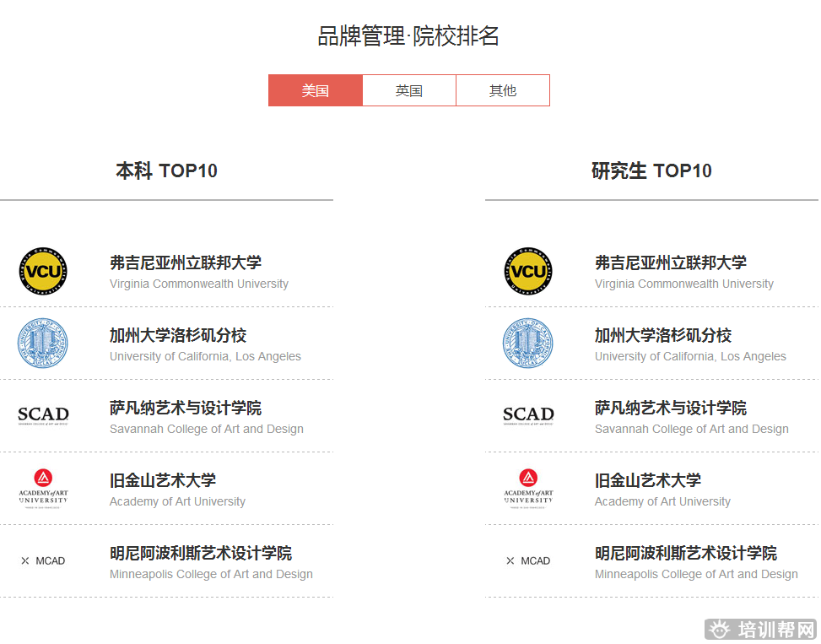The image size is (821, 644).
Task: Click the 研究生 TOP10 heading
Action: (651, 170)
